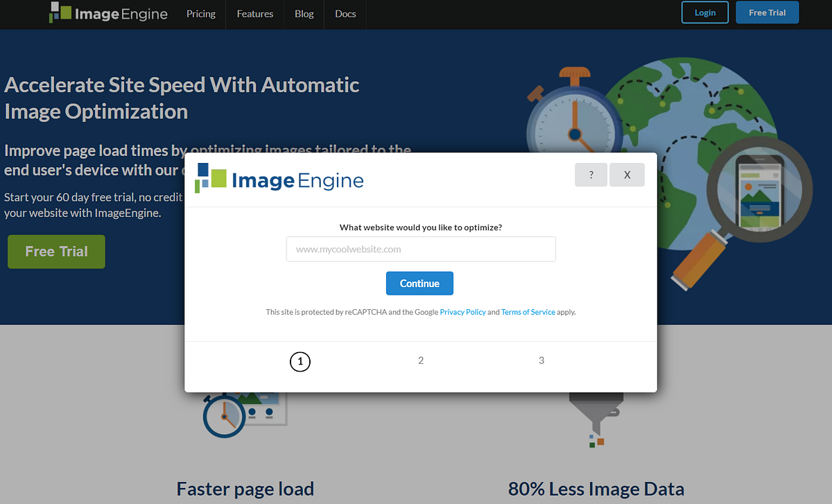Click the help question mark icon

click(x=591, y=174)
